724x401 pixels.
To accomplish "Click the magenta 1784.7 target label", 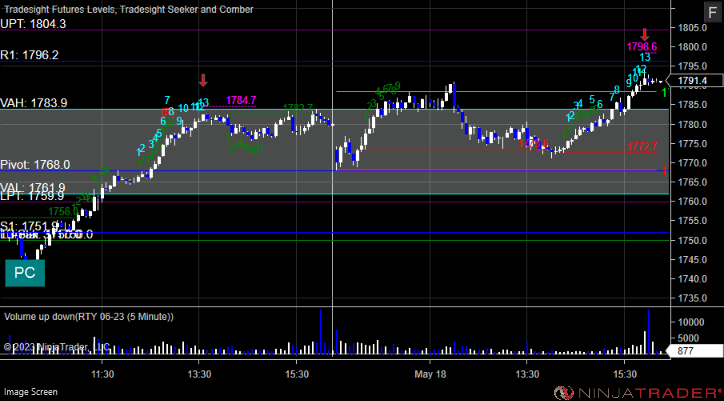I will 241,100.
